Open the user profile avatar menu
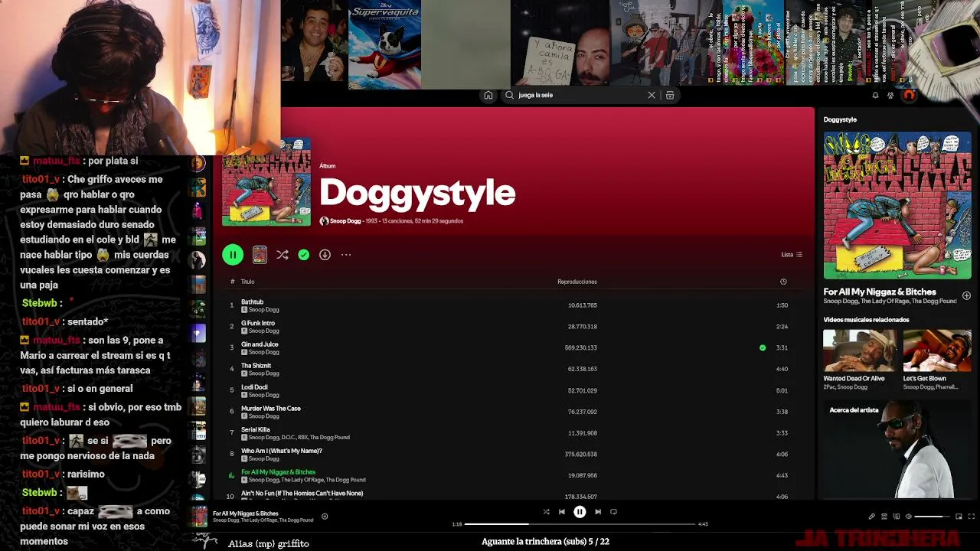The height and width of the screenshot is (551, 980). (909, 95)
